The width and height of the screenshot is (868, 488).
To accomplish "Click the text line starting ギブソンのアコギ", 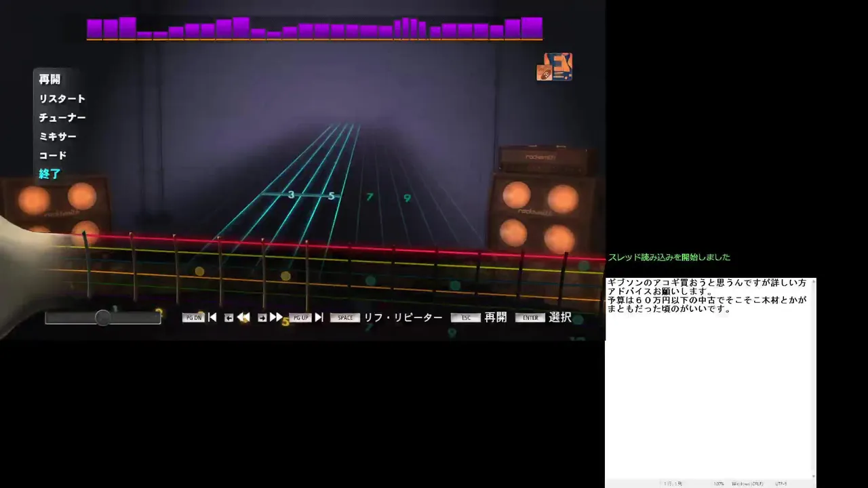I will 707,283.
